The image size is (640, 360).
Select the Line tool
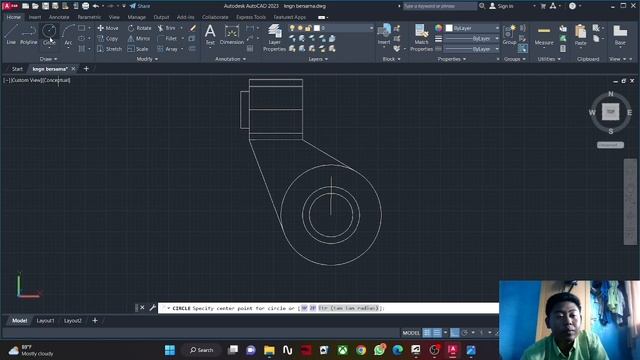tap(11, 34)
